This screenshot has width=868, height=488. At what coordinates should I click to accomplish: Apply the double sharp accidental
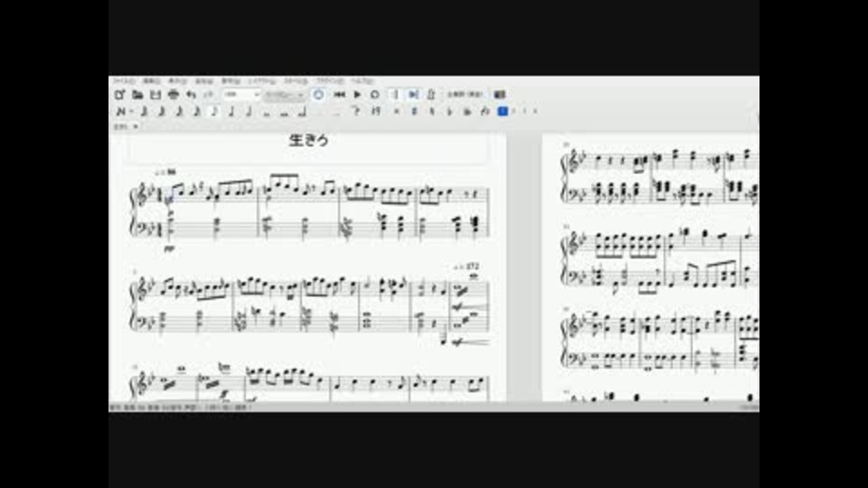click(x=396, y=111)
